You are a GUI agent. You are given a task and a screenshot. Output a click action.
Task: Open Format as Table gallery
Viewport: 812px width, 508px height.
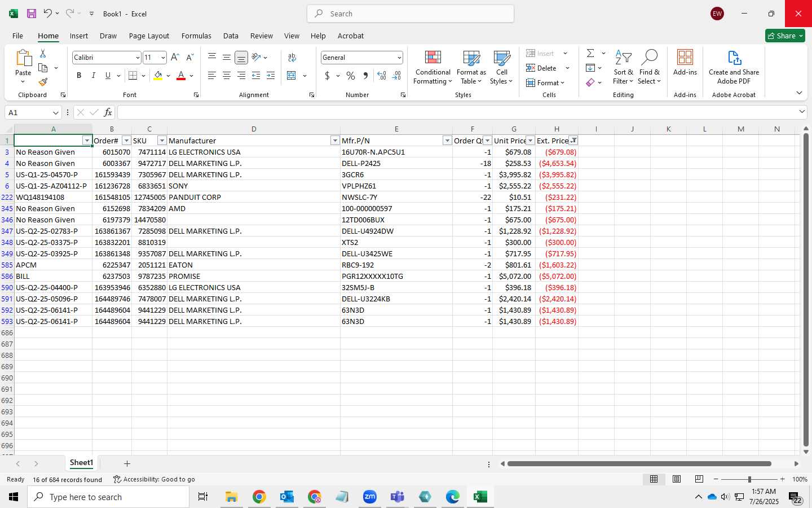click(471, 68)
